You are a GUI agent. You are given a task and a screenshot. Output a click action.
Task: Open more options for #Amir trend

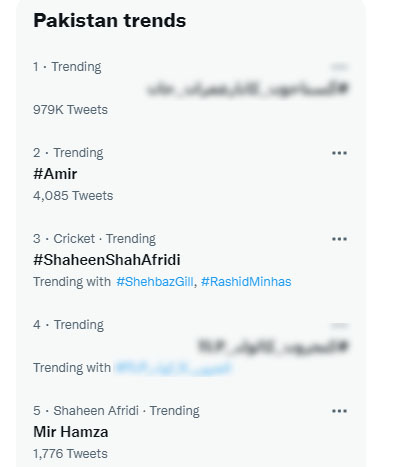[x=339, y=153]
